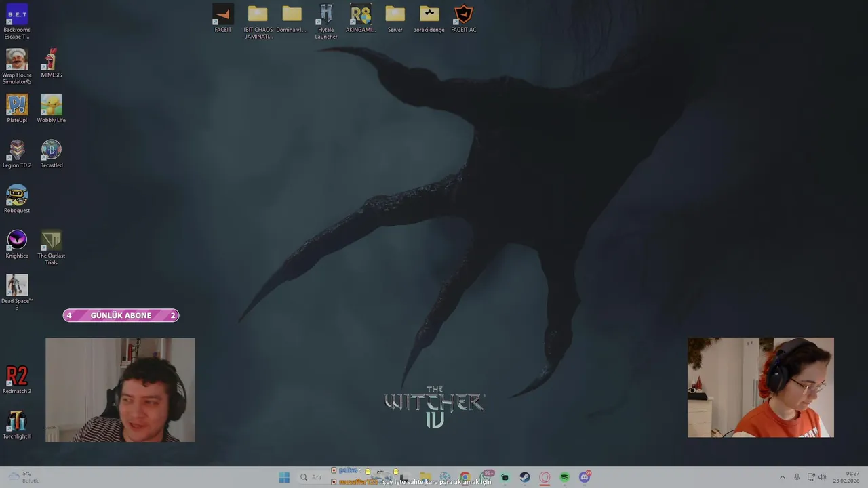This screenshot has height=488, width=868.
Task: Click the GÜNLÜK ABONE counter bar
Action: pos(121,315)
